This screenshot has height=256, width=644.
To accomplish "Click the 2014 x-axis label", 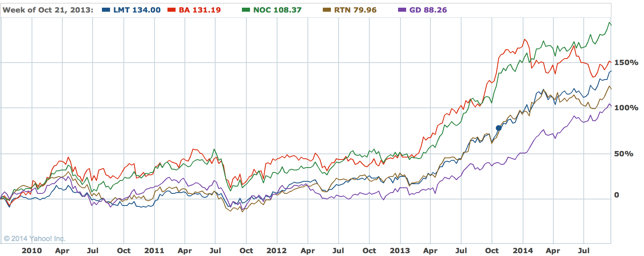I will click(523, 250).
